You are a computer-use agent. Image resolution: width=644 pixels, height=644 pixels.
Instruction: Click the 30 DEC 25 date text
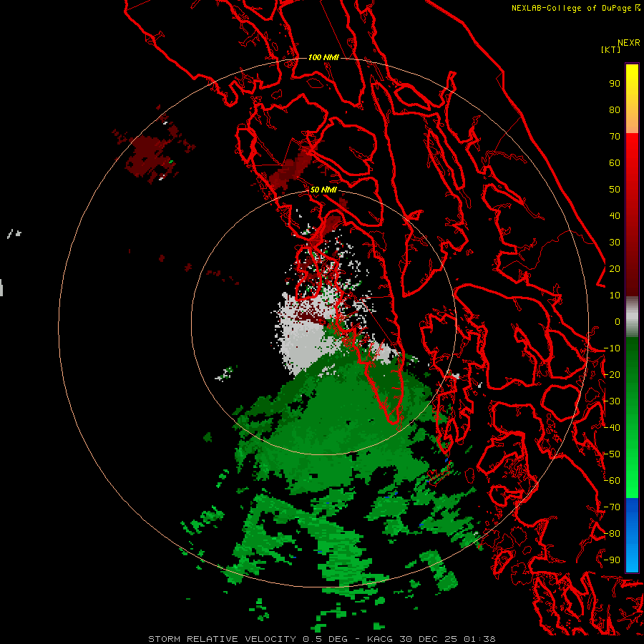[428, 639]
